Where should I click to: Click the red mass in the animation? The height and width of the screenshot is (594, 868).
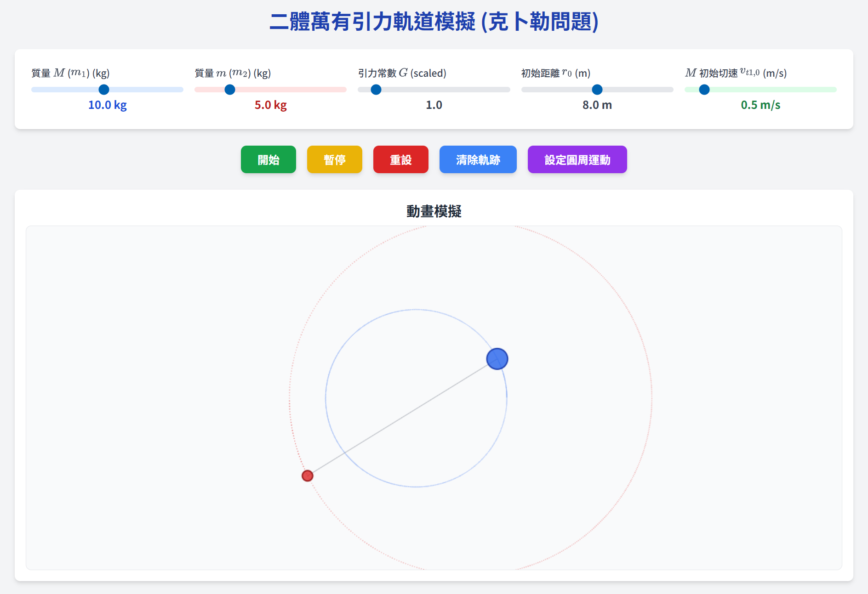[307, 475]
